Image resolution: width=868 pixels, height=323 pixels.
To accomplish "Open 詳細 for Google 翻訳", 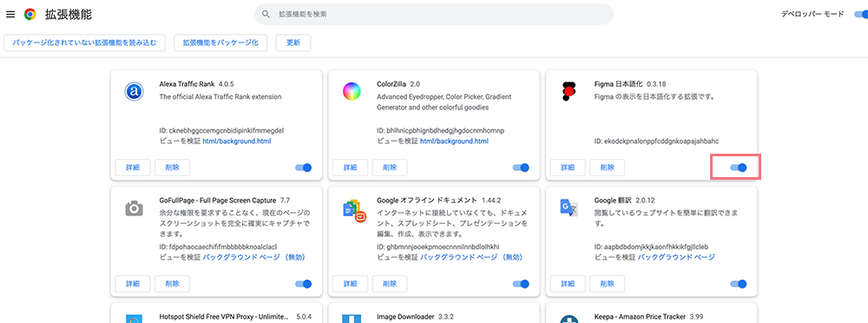I will coord(568,284).
